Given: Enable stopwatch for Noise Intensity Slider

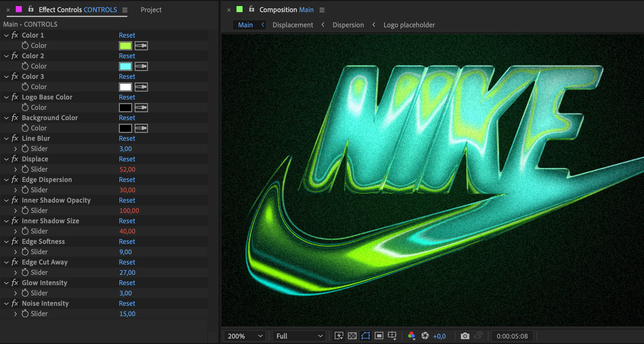Looking at the screenshot, I should point(25,314).
